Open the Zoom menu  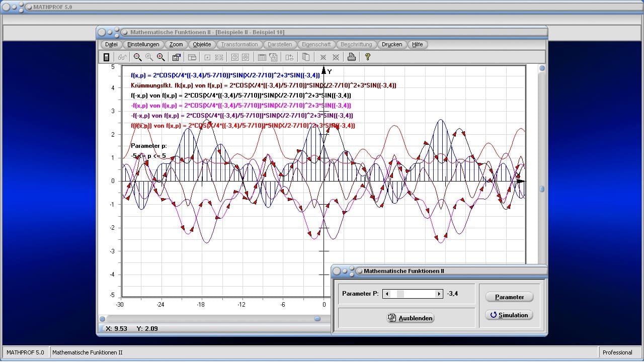(x=176, y=44)
